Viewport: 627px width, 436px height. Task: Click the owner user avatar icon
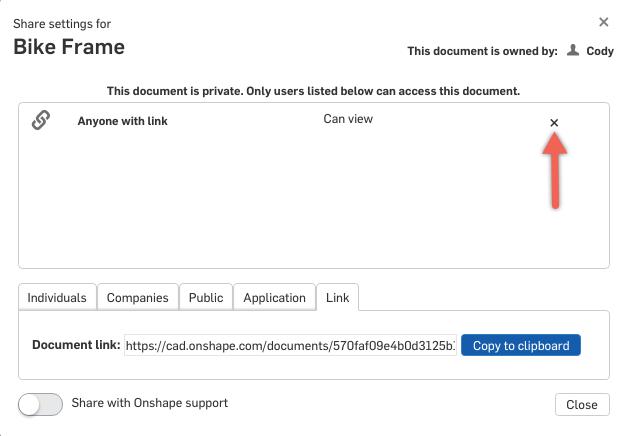tap(573, 50)
